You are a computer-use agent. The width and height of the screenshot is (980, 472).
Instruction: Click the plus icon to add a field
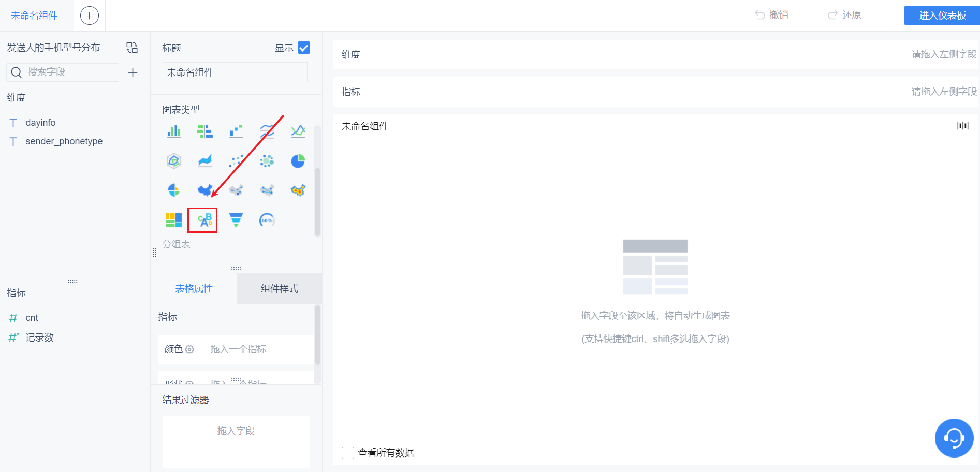133,72
